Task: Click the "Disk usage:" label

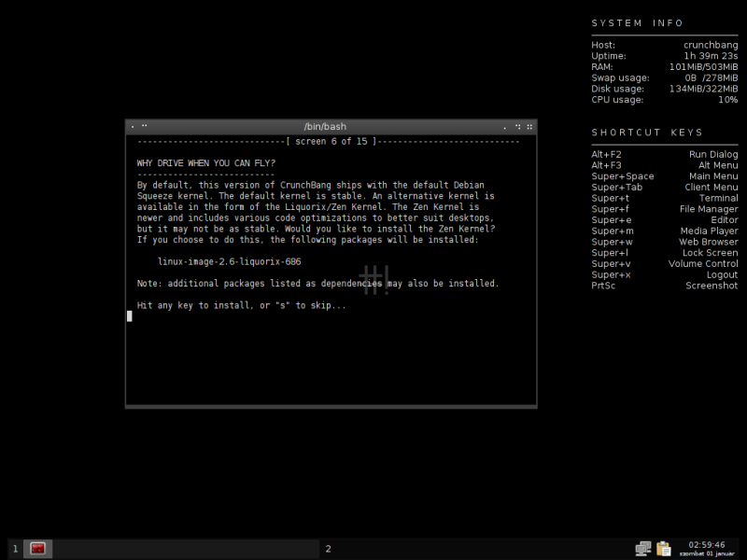Action: pos(617,89)
